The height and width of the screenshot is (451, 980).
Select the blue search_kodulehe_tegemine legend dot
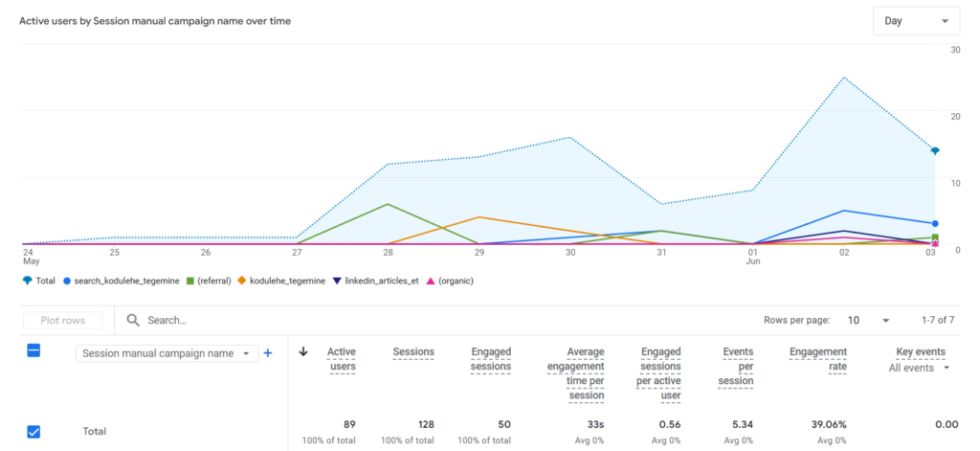(67, 281)
